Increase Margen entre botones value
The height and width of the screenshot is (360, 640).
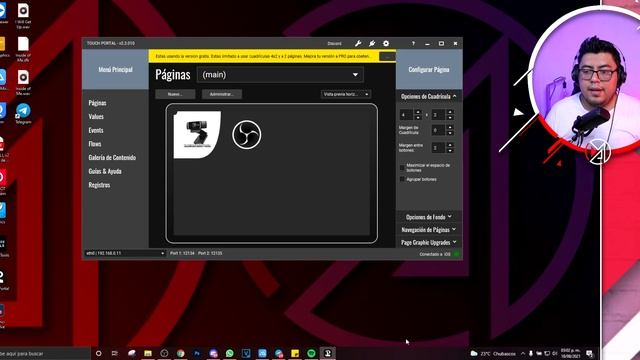(450, 145)
